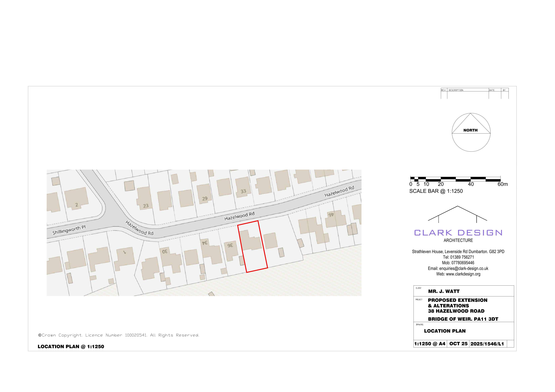Click the '20' scale bar label
Viewport: 555px width, 392px height.
pos(441,184)
